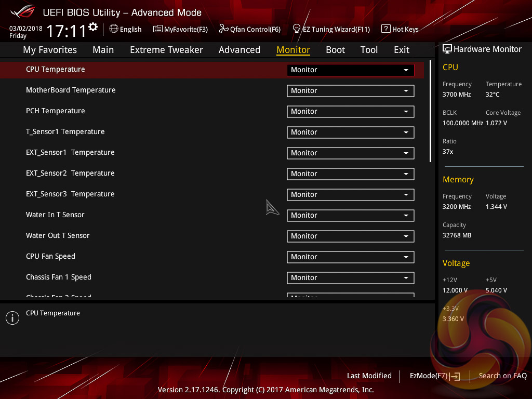Select the PCH Temperature label
Viewport: 532px width, 399px height.
click(x=55, y=111)
